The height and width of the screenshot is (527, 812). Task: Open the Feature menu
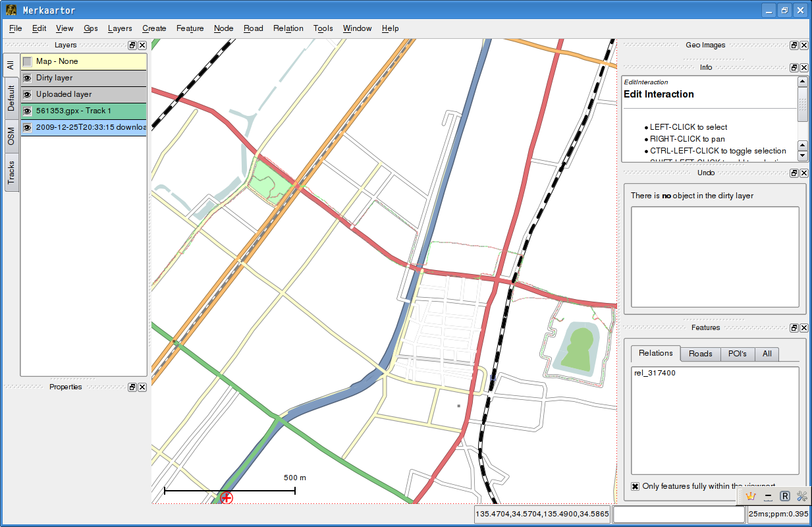190,28
